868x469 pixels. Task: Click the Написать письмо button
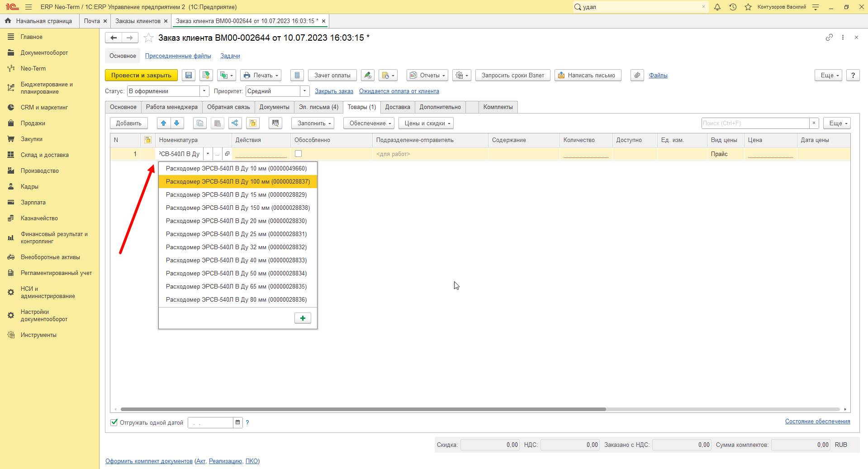tap(588, 76)
